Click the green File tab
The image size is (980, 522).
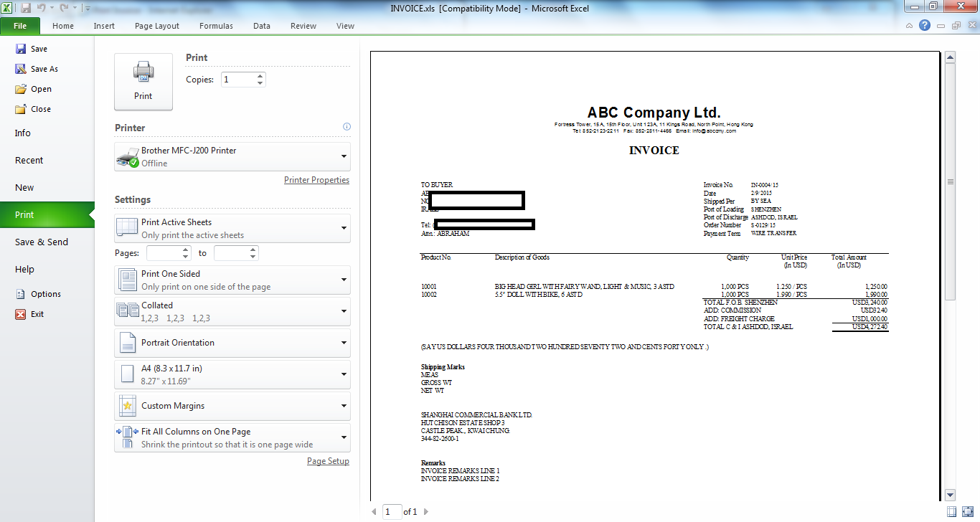(x=20, y=26)
